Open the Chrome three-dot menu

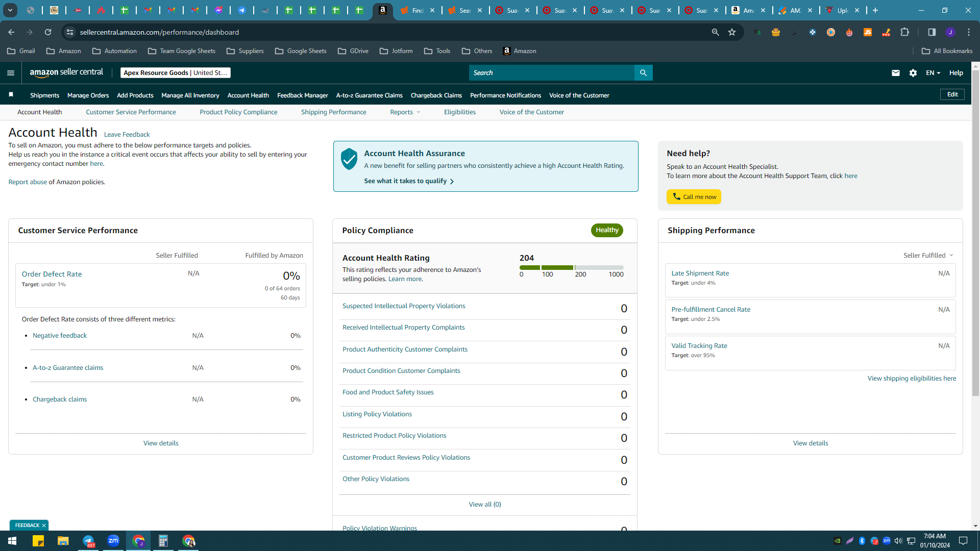coord(969,32)
